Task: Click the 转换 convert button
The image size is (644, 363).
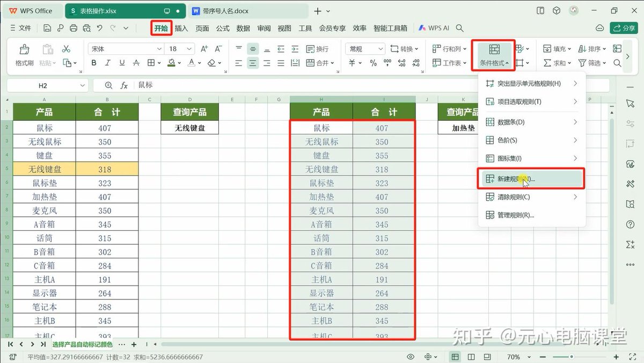Action: pyautogui.click(x=404, y=49)
